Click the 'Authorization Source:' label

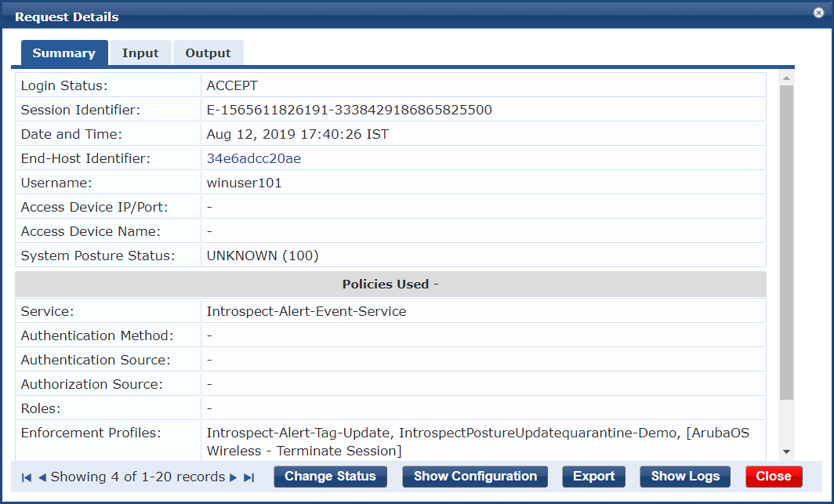point(92,384)
